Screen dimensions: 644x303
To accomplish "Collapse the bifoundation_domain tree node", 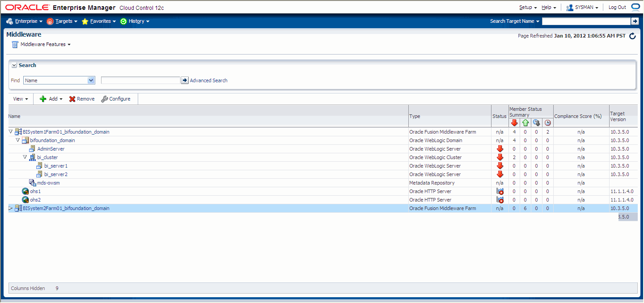I will [x=18, y=140].
